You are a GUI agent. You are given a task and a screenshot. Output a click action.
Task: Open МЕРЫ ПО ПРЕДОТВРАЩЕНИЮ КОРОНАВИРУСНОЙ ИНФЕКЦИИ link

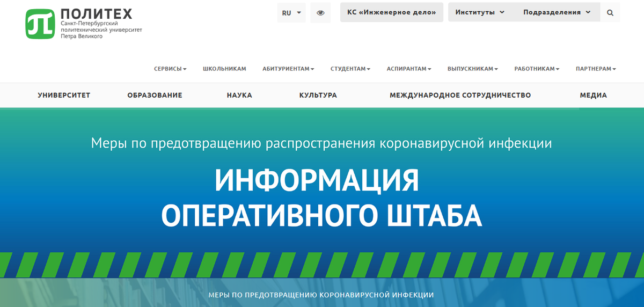coord(320,295)
